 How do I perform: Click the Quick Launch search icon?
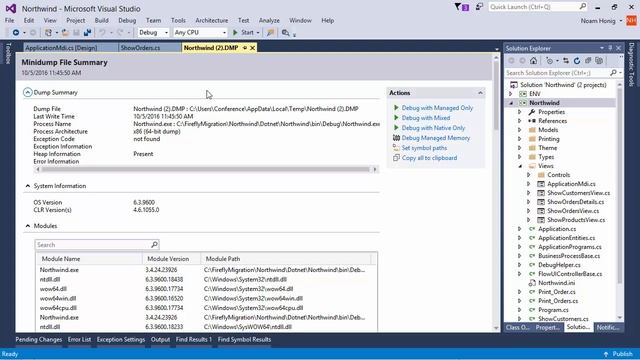(583, 7)
